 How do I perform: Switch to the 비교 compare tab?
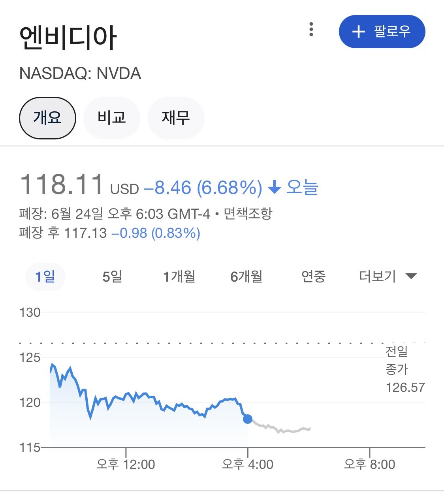112,118
